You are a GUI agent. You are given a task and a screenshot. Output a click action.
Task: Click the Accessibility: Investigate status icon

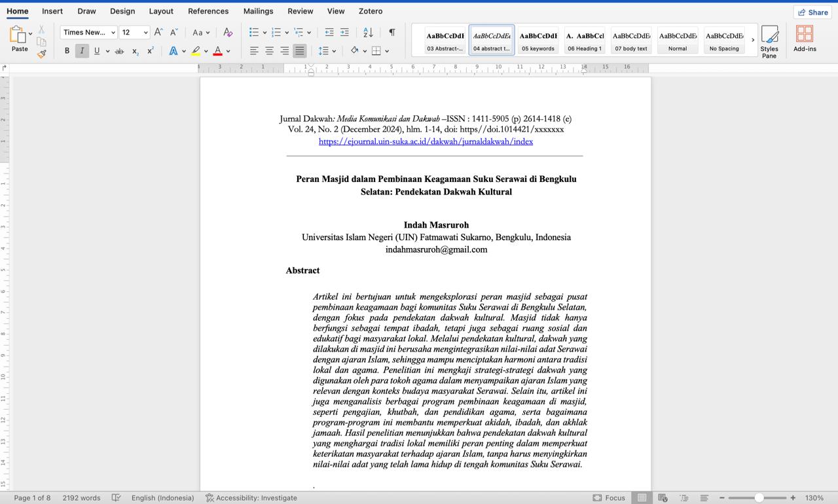point(209,497)
